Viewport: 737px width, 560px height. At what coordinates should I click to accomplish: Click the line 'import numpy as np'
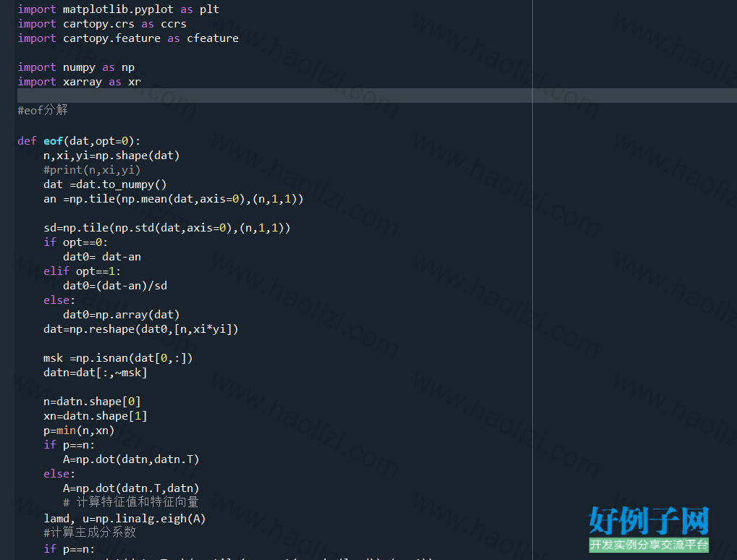[x=76, y=68]
